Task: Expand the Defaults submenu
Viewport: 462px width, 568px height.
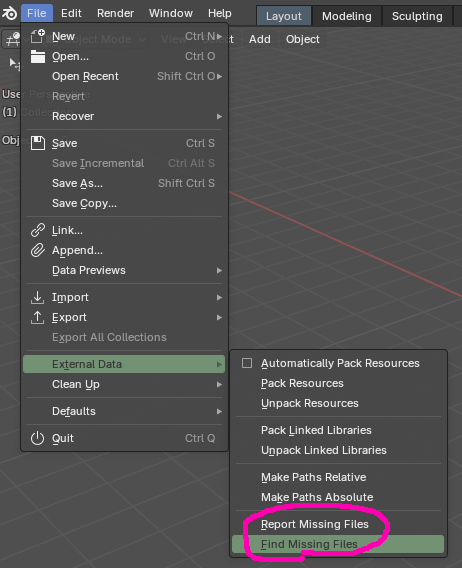Action: click(x=219, y=412)
